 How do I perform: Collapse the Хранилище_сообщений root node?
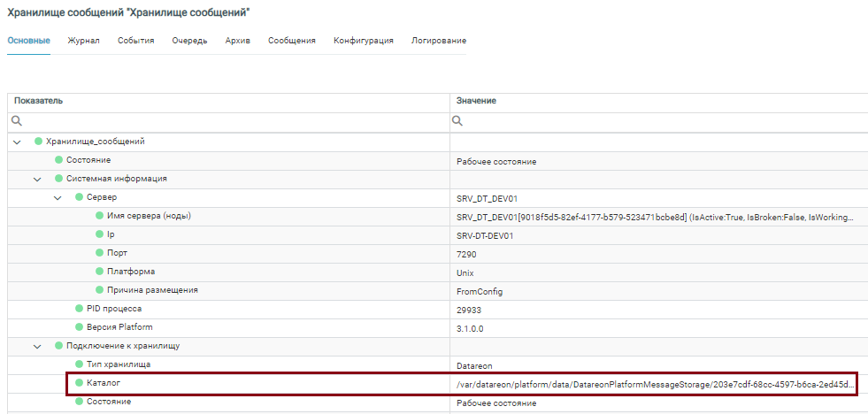(x=17, y=142)
